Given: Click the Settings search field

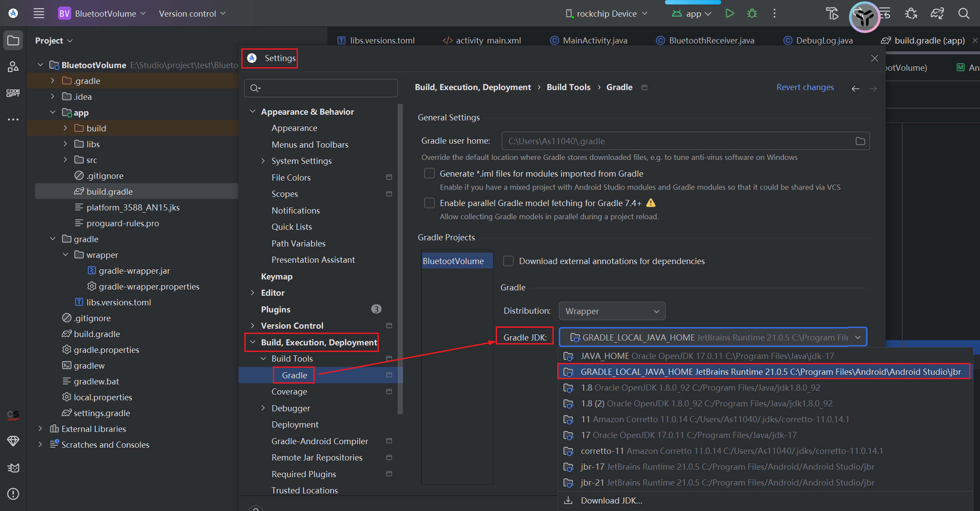Looking at the screenshot, I should click(321, 88).
